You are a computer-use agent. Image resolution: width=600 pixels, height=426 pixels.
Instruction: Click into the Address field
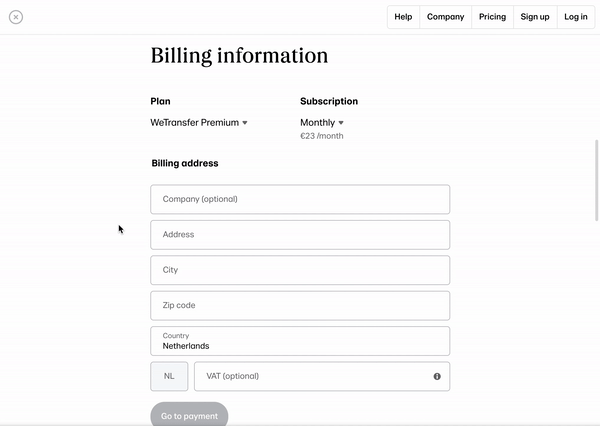click(x=300, y=235)
